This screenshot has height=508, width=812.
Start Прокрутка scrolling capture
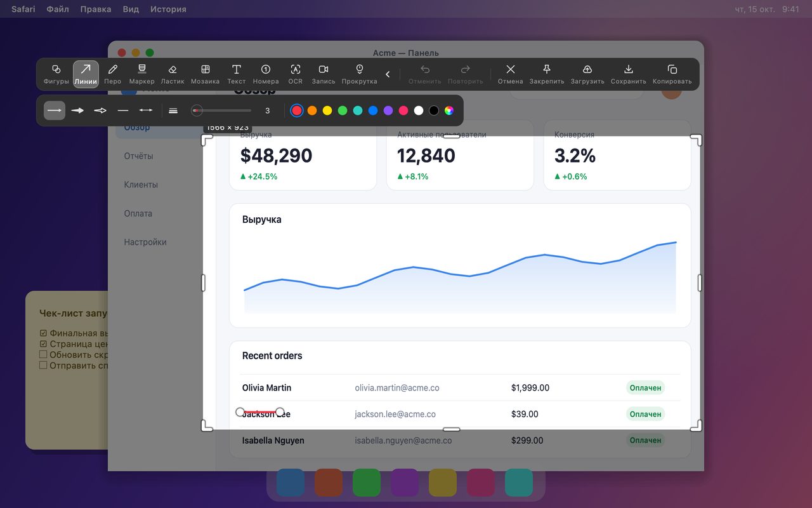[x=360, y=74]
